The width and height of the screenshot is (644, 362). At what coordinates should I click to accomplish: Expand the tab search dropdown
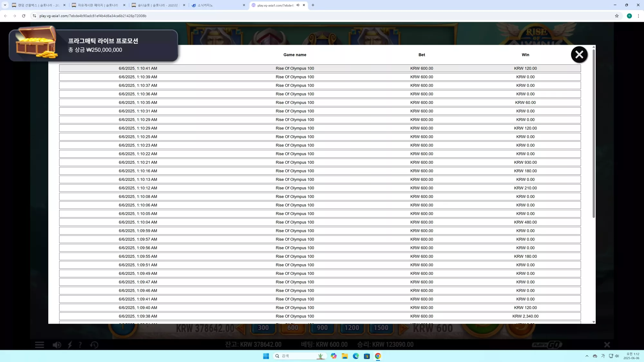click(5, 5)
